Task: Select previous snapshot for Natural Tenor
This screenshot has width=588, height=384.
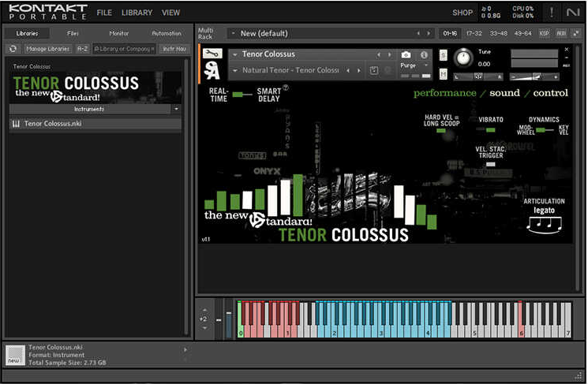Action: pyautogui.click(x=348, y=70)
